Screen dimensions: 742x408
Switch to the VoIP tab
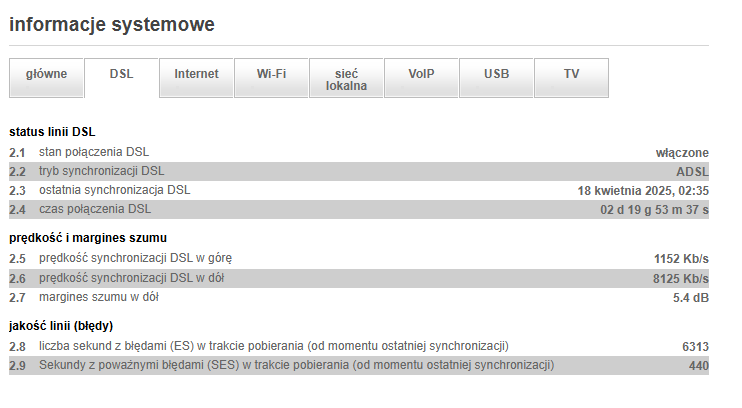point(421,74)
